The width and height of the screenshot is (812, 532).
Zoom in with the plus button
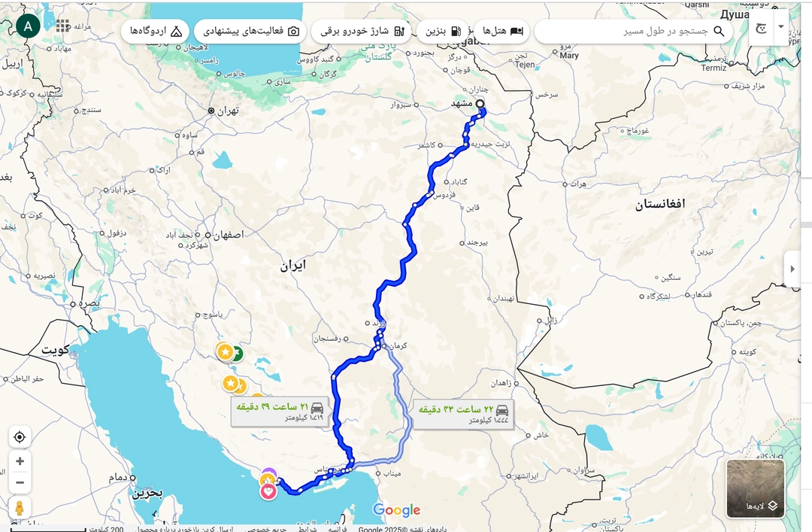click(x=20, y=461)
